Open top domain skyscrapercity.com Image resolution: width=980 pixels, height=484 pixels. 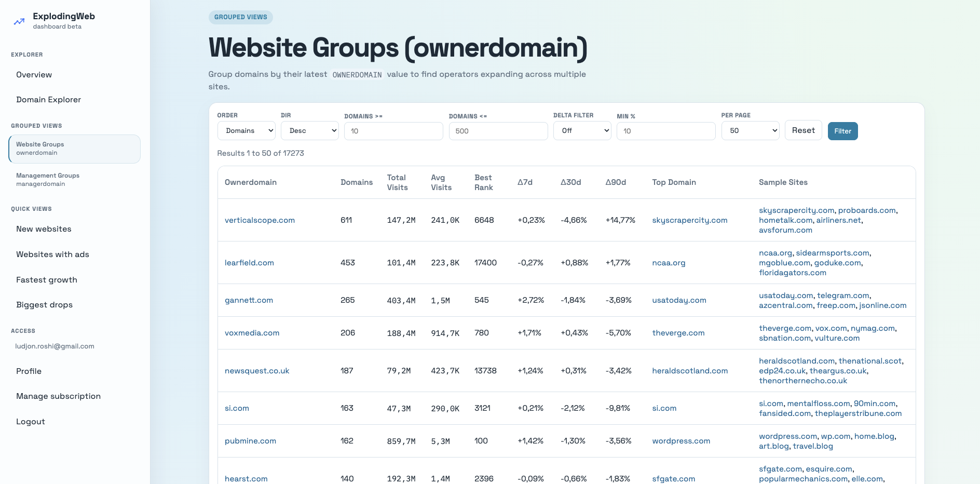click(x=690, y=220)
